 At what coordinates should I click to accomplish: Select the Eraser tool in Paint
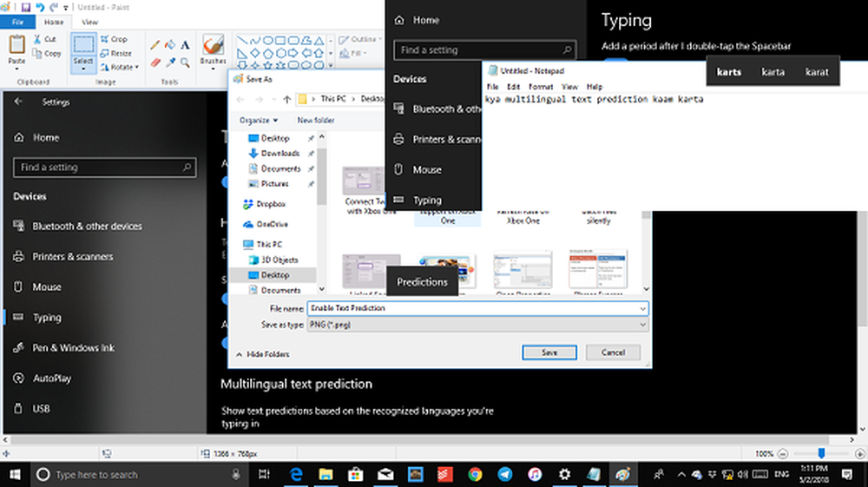[155, 63]
